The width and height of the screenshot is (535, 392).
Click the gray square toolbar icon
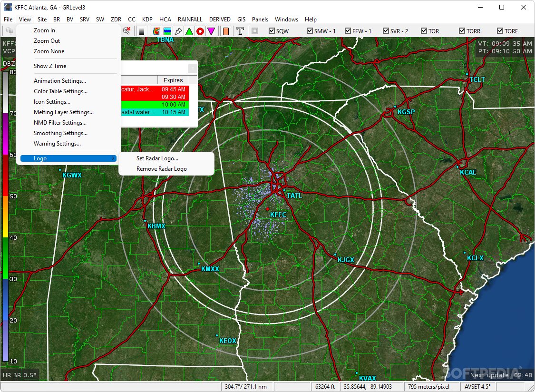pyautogui.click(x=255, y=31)
